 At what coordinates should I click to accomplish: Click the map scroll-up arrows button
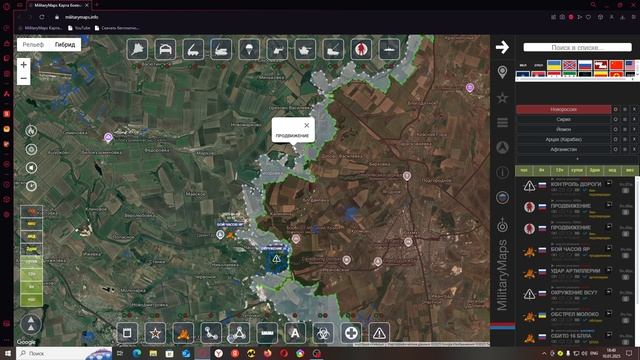pyautogui.click(x=31, y=324)
